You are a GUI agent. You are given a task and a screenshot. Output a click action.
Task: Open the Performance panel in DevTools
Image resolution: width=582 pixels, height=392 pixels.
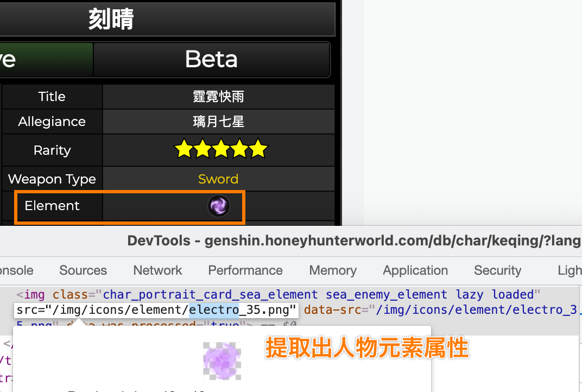tap(245, 270)
